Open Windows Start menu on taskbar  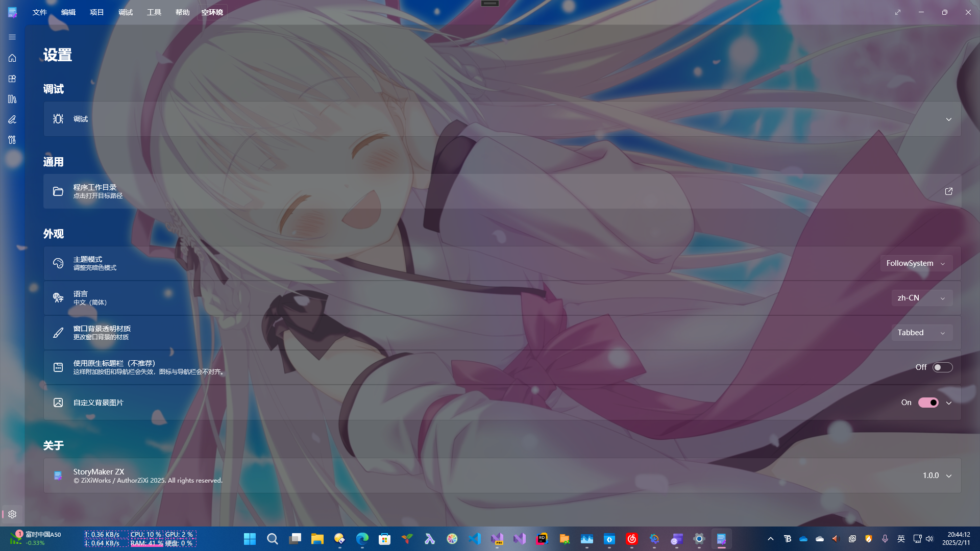point(250,539)
